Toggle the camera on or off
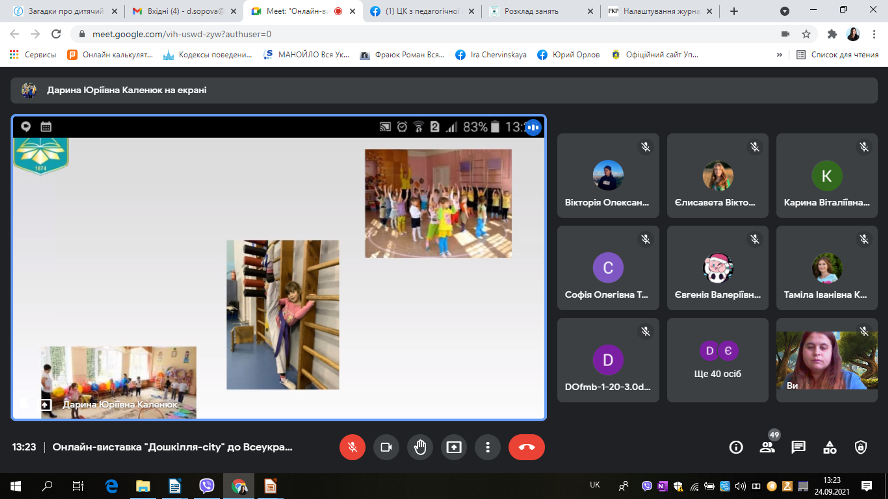The width and height of the screenshot is (888, 499). point(386,447)
